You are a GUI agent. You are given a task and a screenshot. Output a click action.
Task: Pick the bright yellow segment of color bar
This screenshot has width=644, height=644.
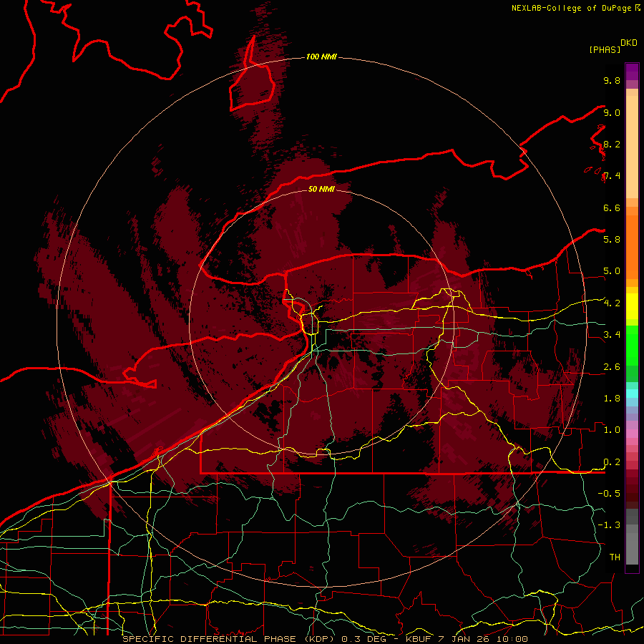pos(632,306)
